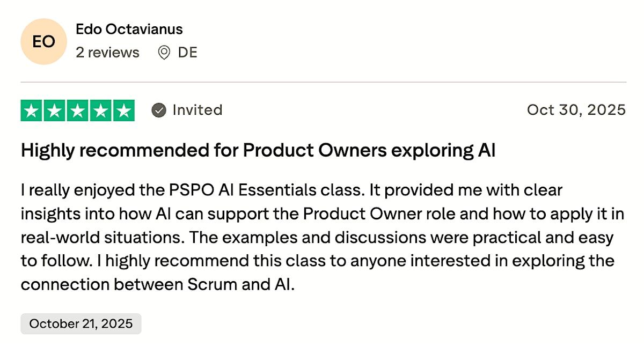The image size is (644, 346).
Task: Click the 'Invited' label text
Action: pos(197,110)
